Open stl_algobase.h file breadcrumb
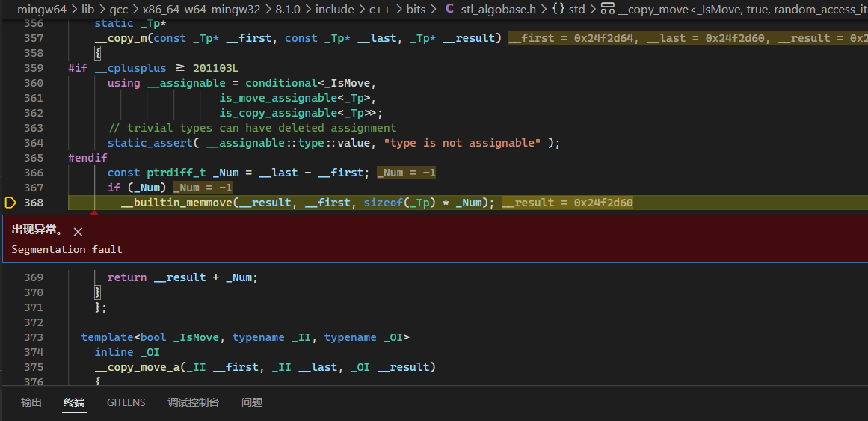 click(x=498, y=10)
